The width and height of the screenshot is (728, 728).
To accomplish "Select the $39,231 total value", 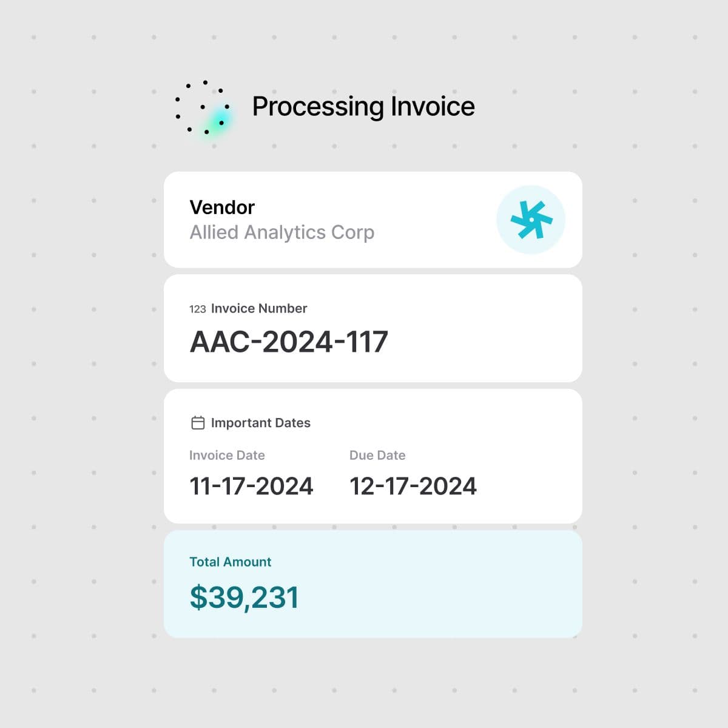I will [244, 597].
